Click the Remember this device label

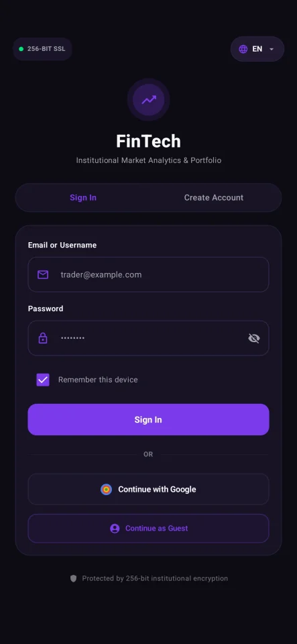click(x=98, y=380)
